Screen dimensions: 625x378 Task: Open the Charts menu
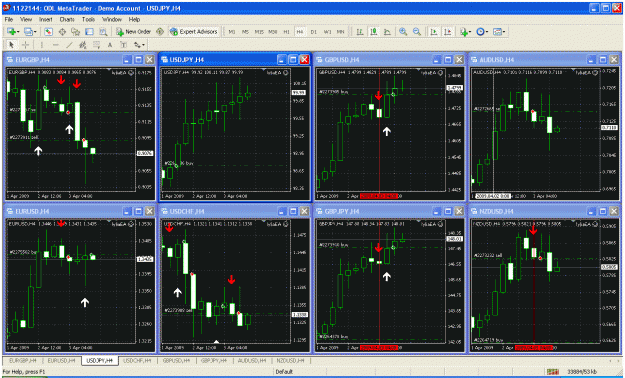(67, 19)
